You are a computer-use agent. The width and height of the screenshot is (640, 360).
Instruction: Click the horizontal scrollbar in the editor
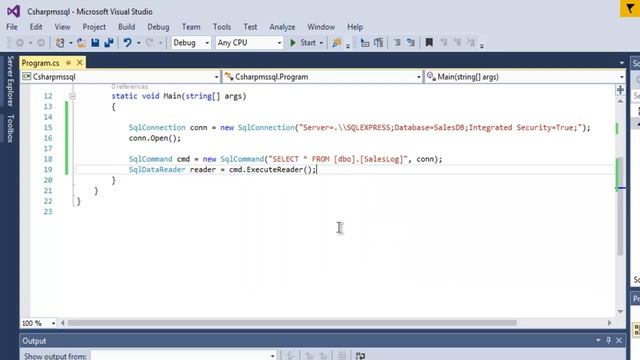(x=292, y=323)
